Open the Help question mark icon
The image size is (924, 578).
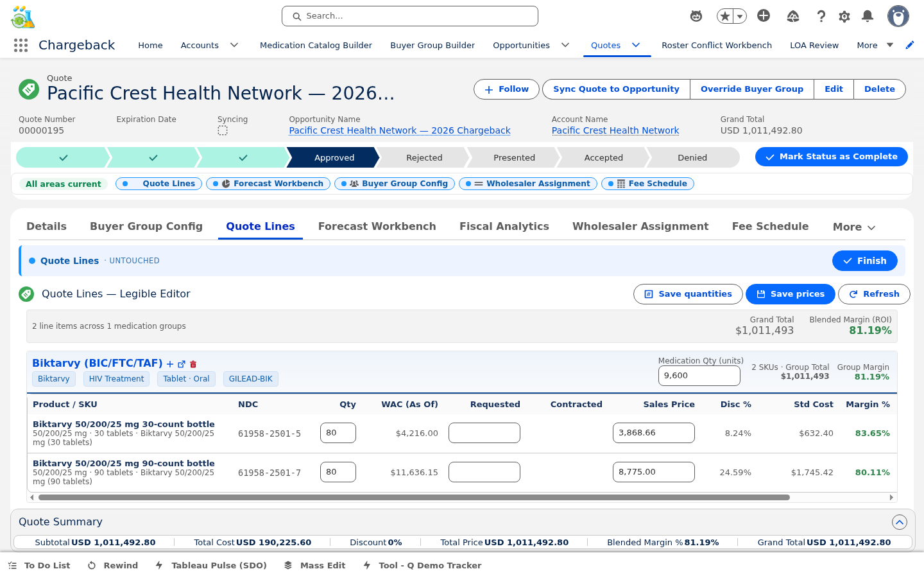[821, 16]
